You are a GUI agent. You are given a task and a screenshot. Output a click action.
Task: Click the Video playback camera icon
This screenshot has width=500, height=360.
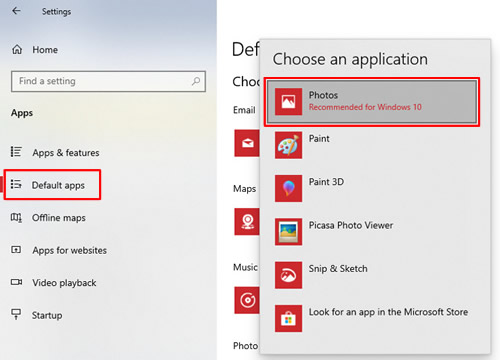tap(16, 282)
